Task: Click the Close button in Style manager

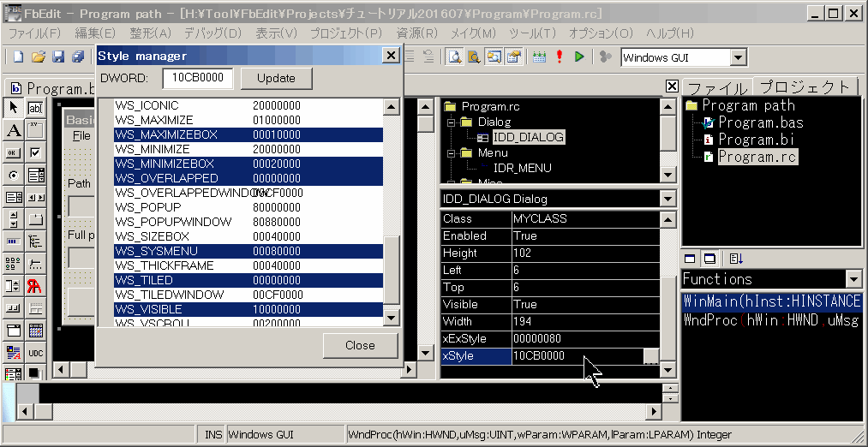Action: pyautogui.click(x=360, y=345)
